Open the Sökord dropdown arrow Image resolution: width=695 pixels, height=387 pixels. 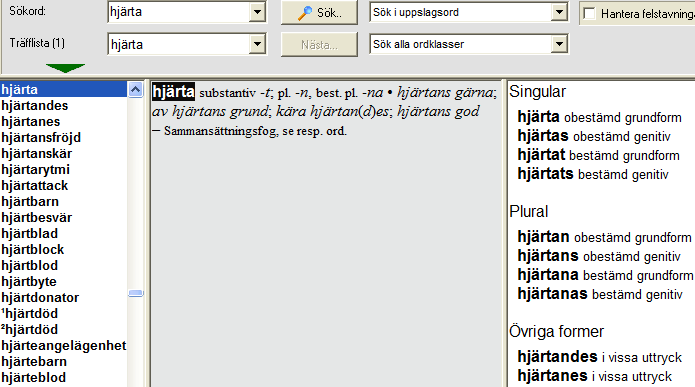click(x=257, y=12)
